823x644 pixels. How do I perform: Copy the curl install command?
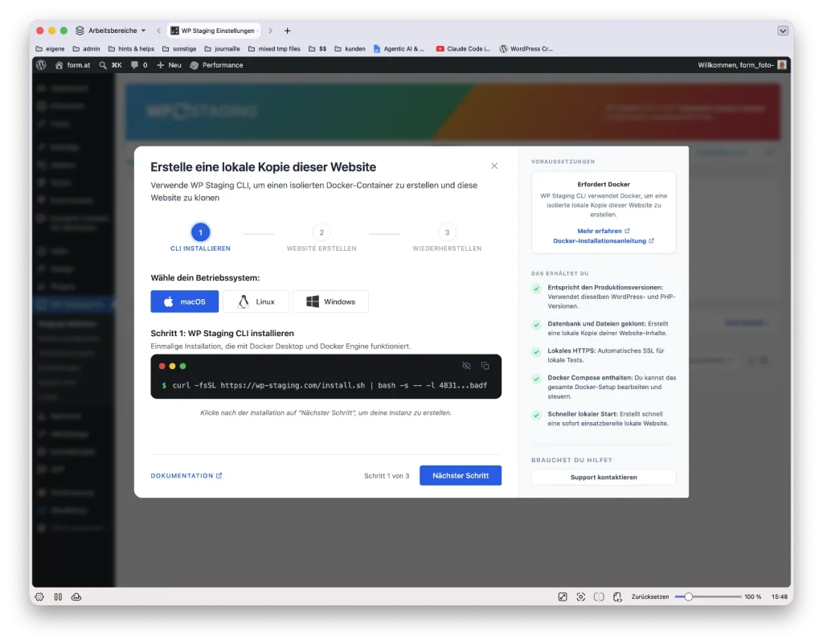(x=485, y=366)
